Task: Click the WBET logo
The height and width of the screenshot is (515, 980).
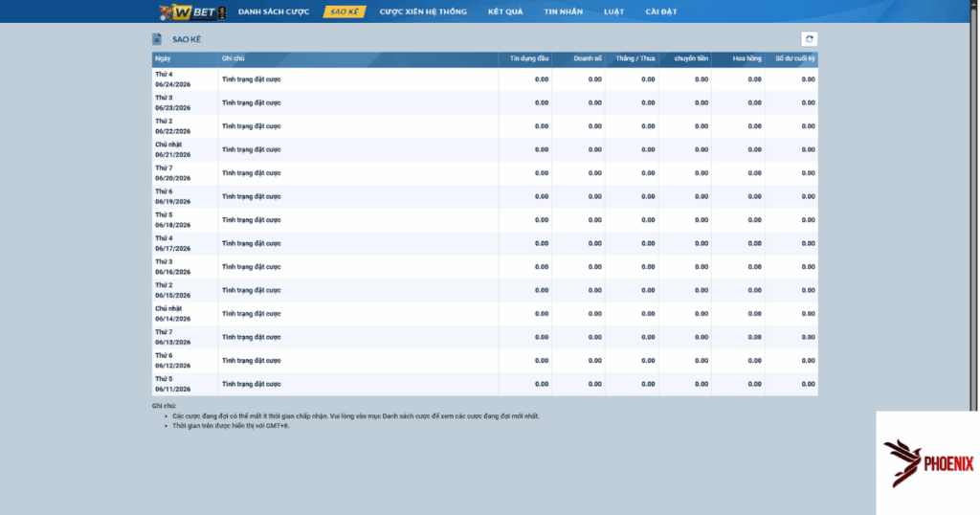Action: (192, 11)
